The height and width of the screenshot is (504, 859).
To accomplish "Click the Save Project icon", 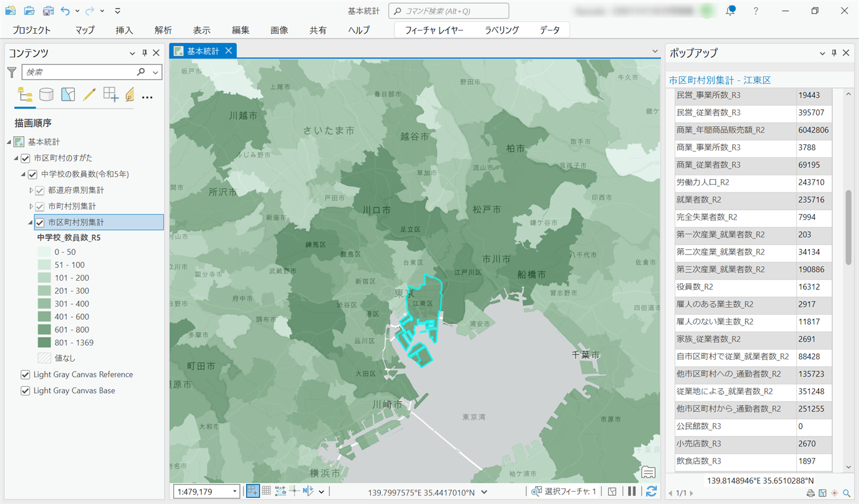I will click(48, 11).
